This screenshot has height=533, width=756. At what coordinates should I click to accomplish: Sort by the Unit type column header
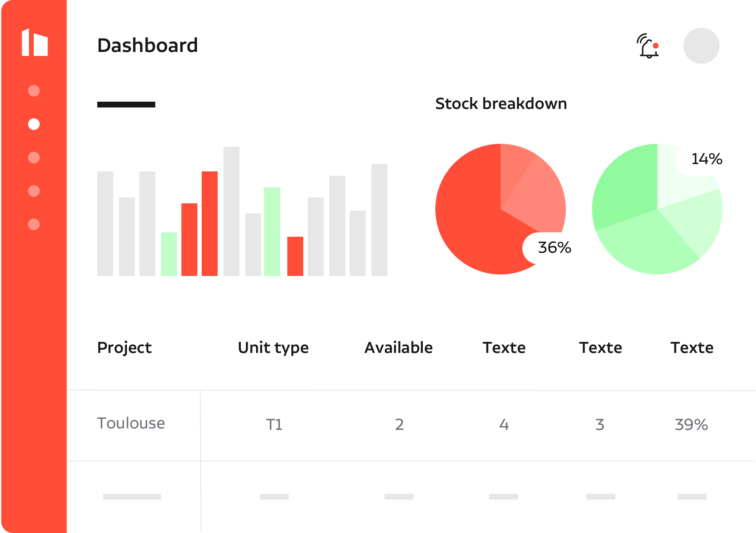point(273,348)
